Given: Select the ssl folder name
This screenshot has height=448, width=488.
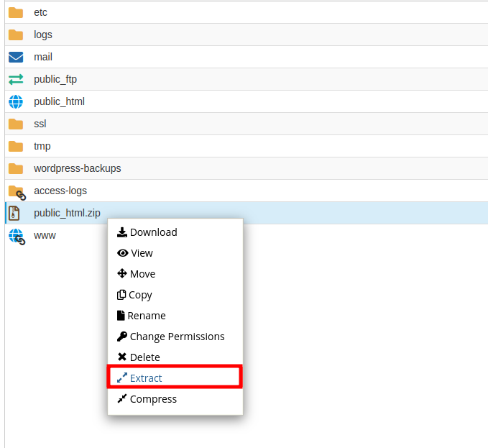Looking at the screenshot, I should pyautogui.click(x=40, y=124).
